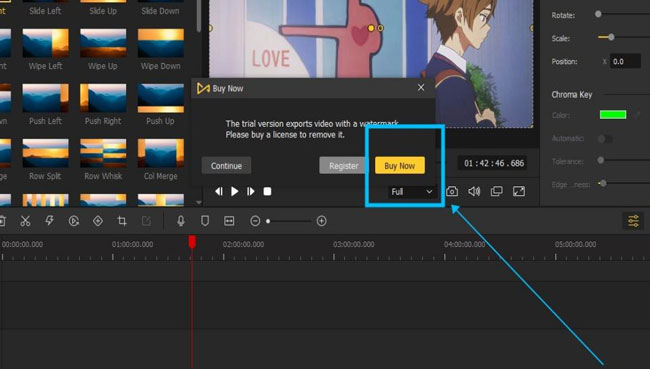
Task: Play the preview video
Action: point(235,191)
